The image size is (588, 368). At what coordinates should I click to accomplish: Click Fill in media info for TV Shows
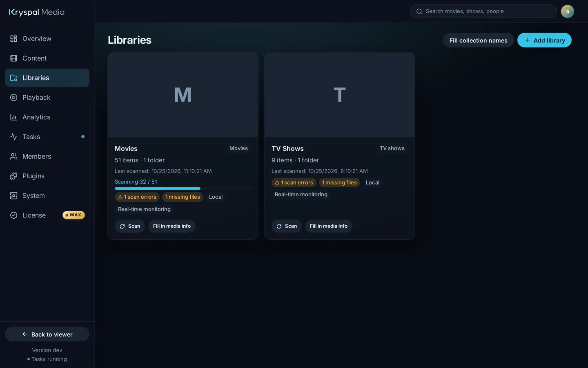[x=329, y=226]
